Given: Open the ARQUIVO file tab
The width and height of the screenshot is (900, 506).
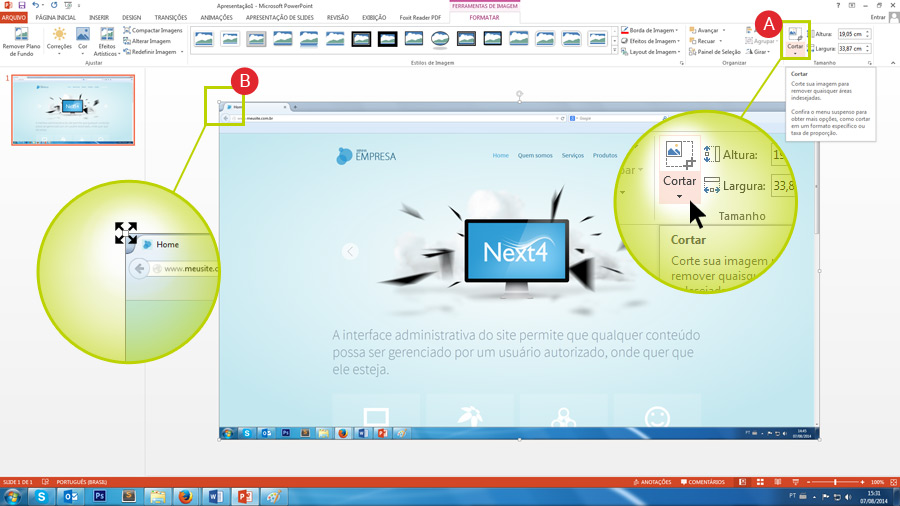Looking at the screenshot, I should tap(14, 17).
